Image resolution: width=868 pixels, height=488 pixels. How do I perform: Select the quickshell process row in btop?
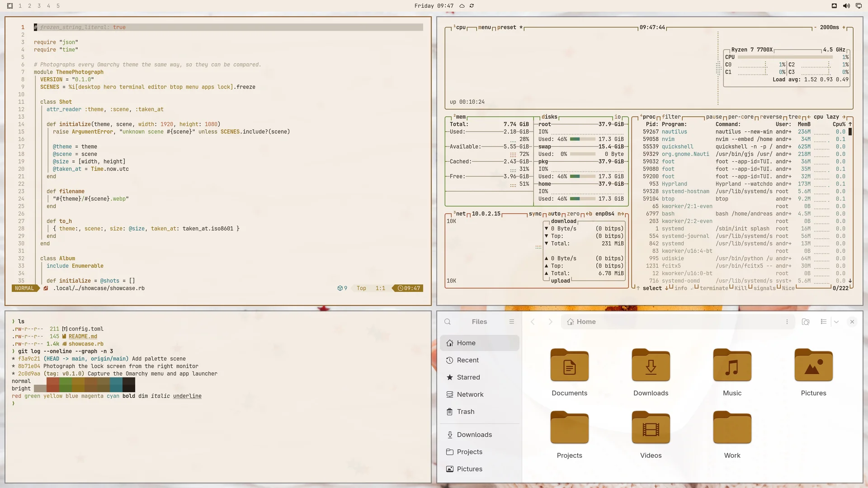point(744,147)
